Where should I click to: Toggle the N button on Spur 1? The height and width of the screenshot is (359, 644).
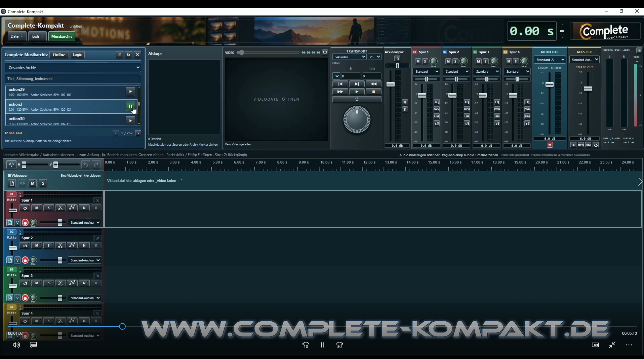point(84,208)
